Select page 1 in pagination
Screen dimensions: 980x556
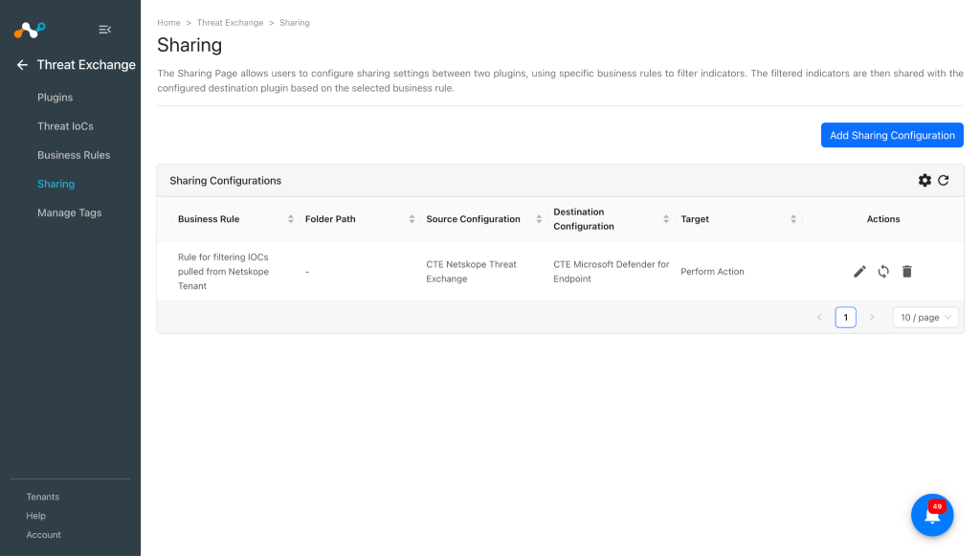coord(846,318)
